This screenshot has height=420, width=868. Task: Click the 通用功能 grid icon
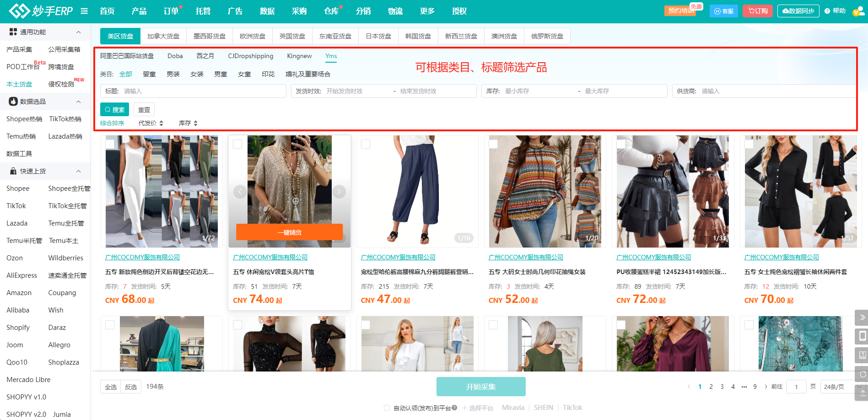[x=13, y=32]
